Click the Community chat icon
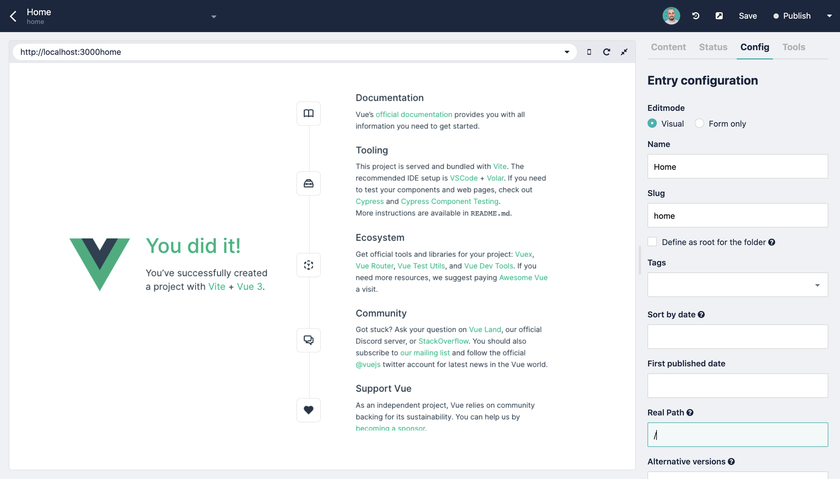This screenshot has height=479, width=840. (309, 340)
